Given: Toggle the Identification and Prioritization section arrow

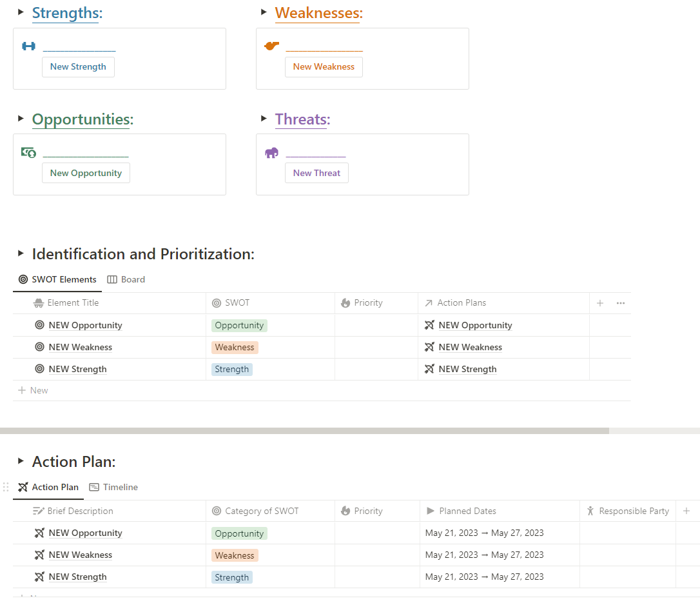Looking at the screenshot, I should [21, 253].
